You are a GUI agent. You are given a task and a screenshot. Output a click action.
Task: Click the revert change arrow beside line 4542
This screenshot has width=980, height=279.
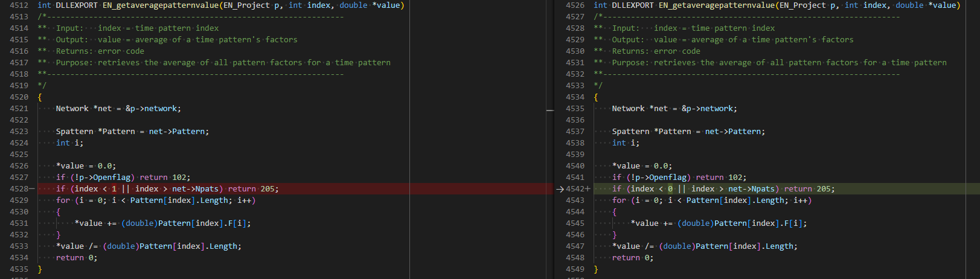[560, 189]
